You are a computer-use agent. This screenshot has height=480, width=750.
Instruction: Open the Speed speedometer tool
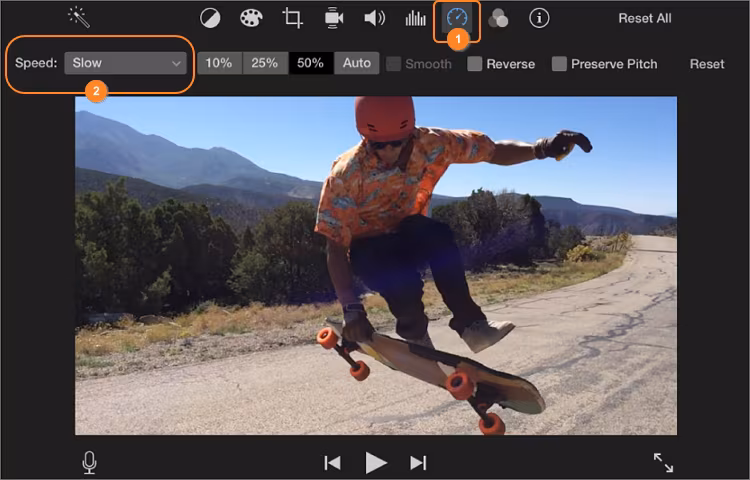coord(457,18)
